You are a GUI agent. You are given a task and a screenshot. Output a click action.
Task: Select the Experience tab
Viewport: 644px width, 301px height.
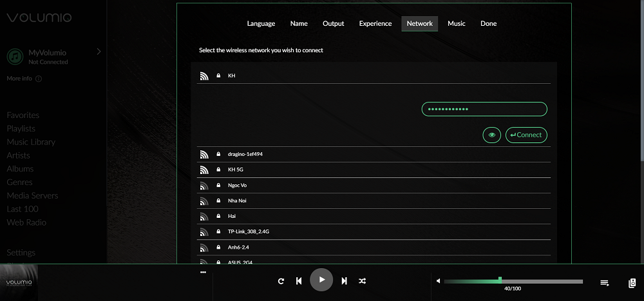[x=375, y=23]
